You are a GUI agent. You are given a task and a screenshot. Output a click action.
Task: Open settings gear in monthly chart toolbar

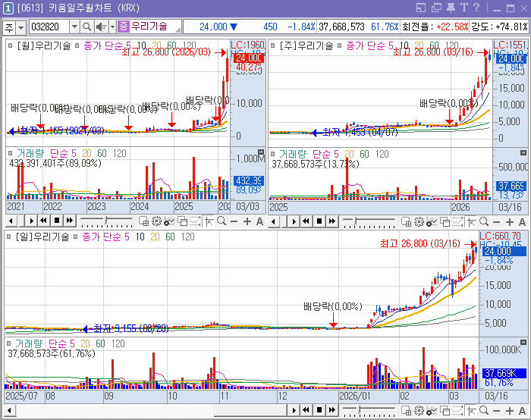point(156,221)
